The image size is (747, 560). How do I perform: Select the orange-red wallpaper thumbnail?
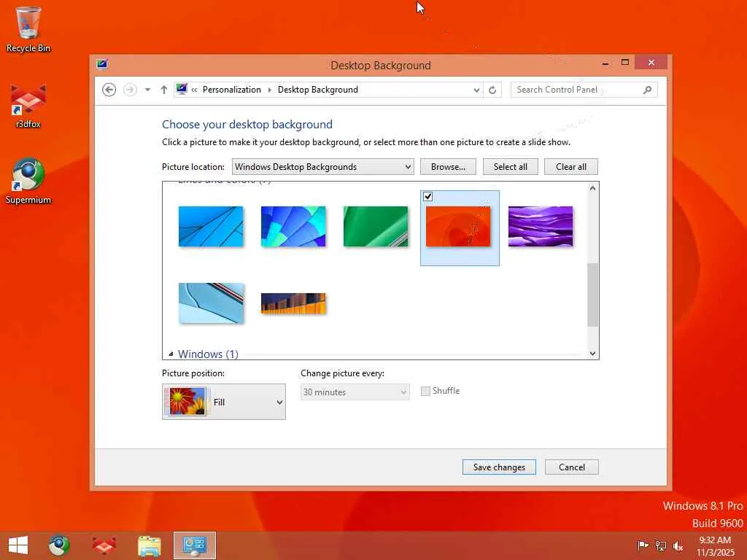point(458,226)
